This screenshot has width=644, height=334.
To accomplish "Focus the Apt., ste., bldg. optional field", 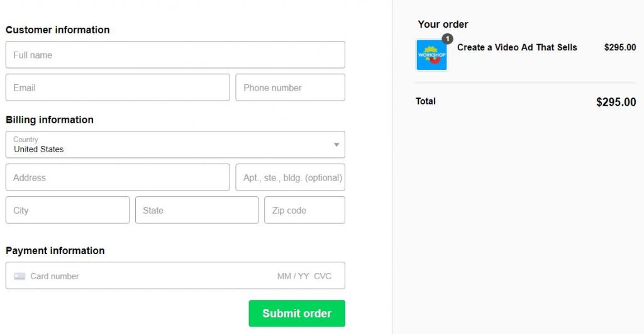I will [290, 177].
